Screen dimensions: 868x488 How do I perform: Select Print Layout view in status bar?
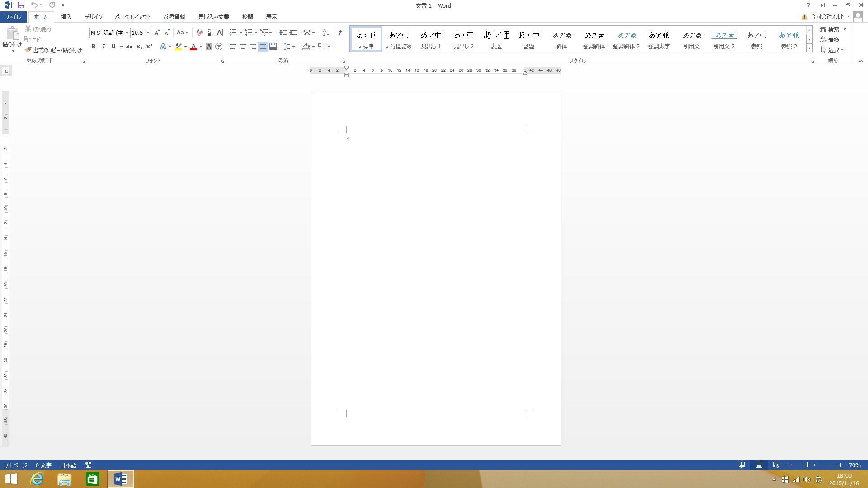[x=759, y=465]
